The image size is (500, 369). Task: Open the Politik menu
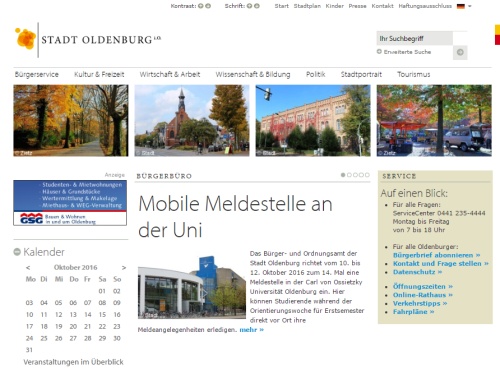(315, 74)
